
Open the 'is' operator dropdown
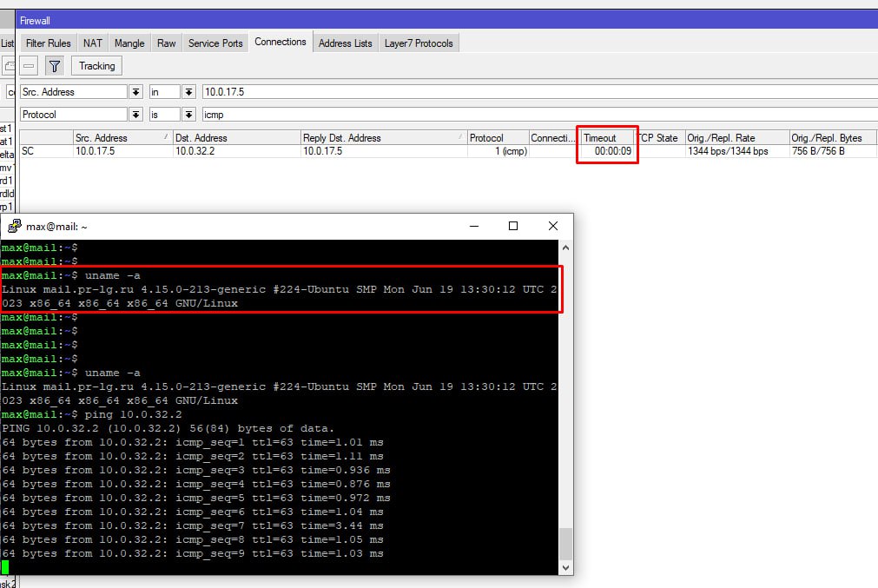(188, 115)
